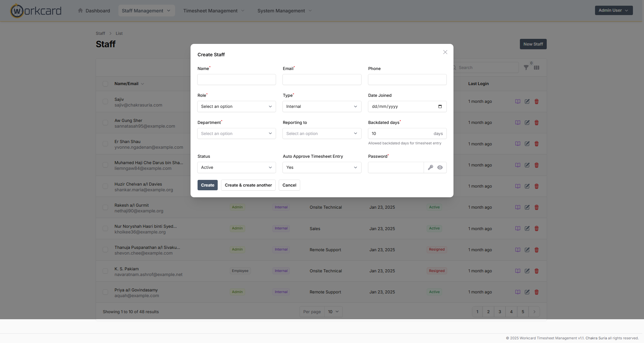Click the generate password key icon

pos(430,167)
